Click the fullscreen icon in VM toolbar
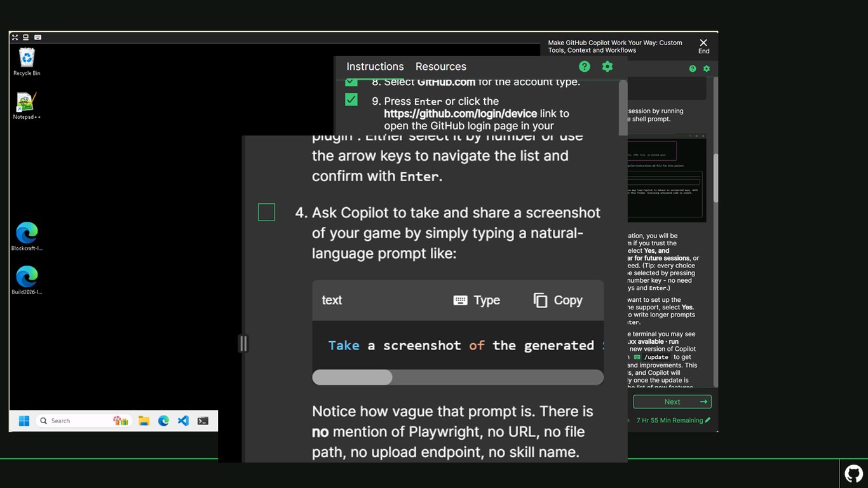Viewport: 868px width, 488px height. coord(15,37)
